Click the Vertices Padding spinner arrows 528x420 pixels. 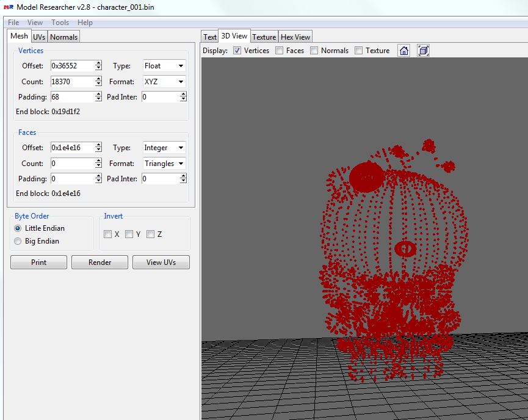(98, 97)
